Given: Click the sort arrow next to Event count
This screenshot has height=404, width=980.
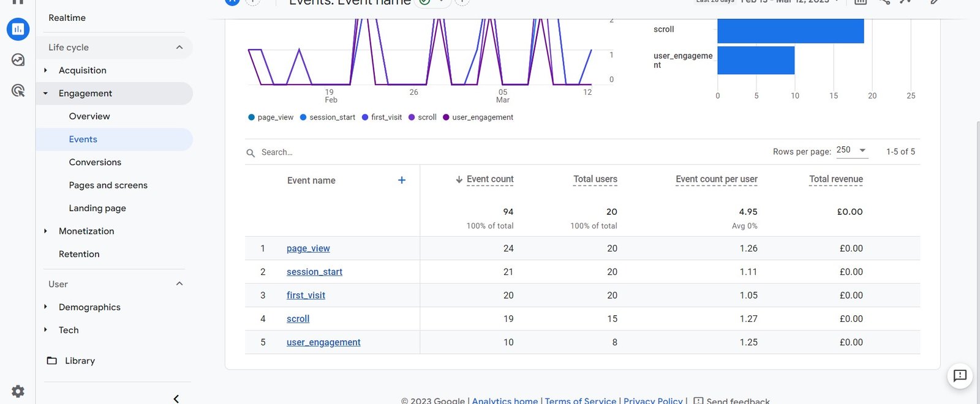Looking at the screenshot, I should pos(459,179).
